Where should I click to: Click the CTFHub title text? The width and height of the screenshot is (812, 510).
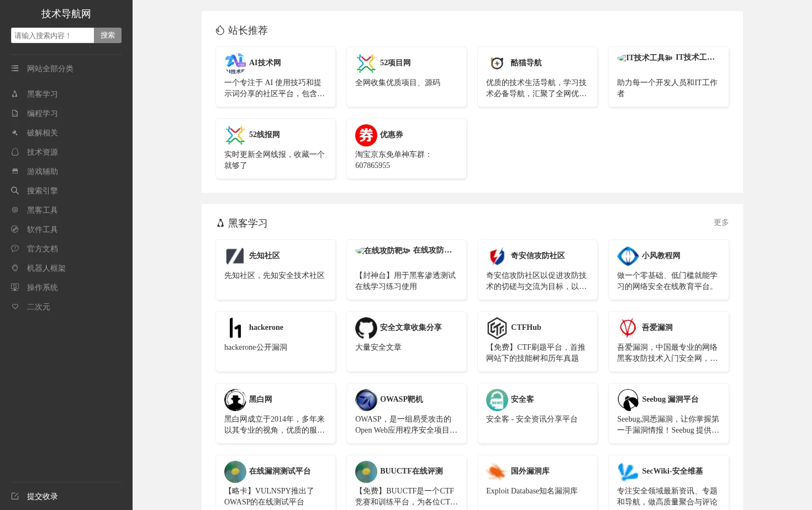[526, 327]
